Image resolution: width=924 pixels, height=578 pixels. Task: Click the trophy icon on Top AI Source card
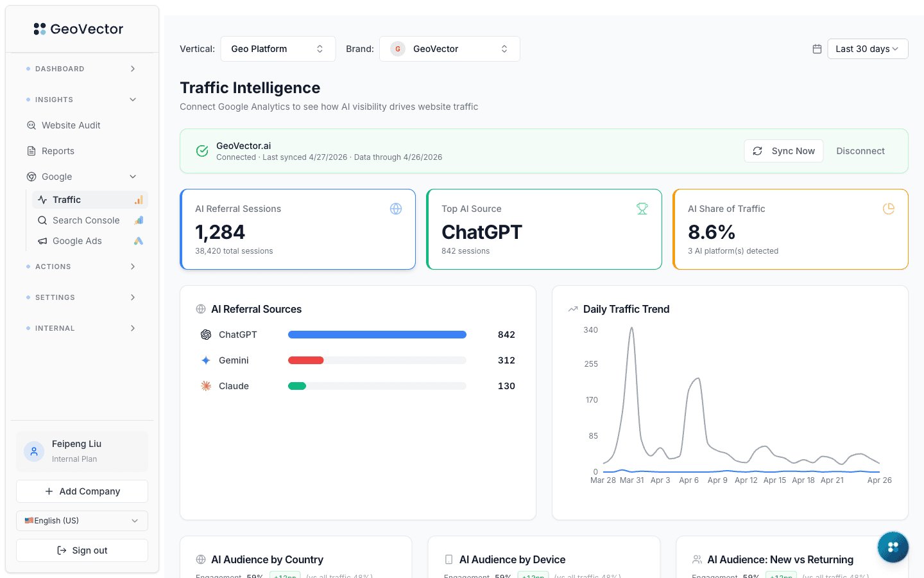click(x=642, y=208)
